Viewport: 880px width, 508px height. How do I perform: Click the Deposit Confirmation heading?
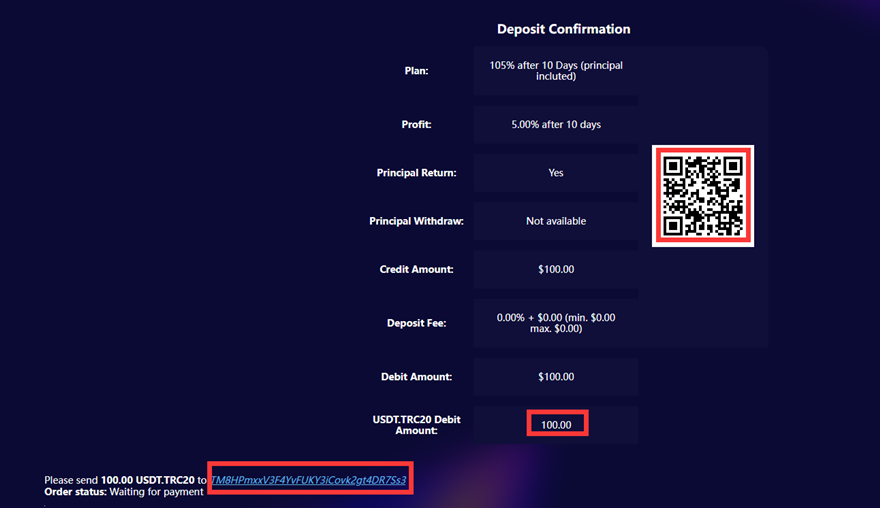tap(563, 29)
